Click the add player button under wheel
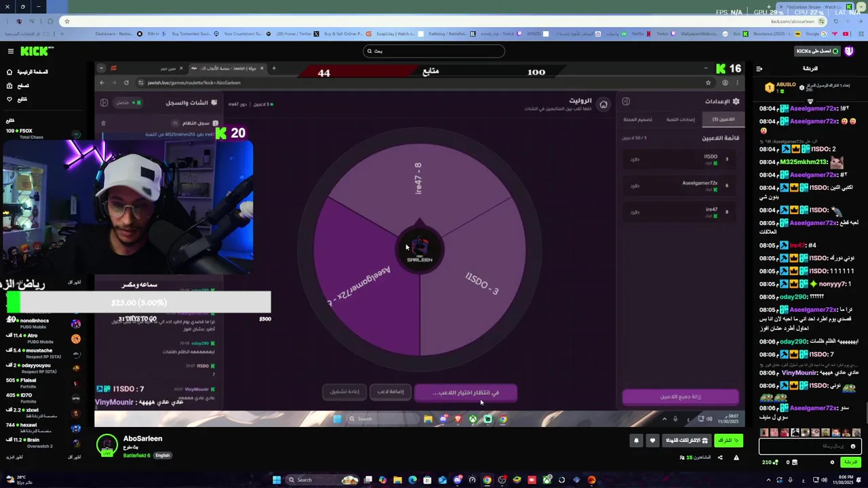Viewport: 868px width, 488px height. pyautogui.click(x=391, y=392)
